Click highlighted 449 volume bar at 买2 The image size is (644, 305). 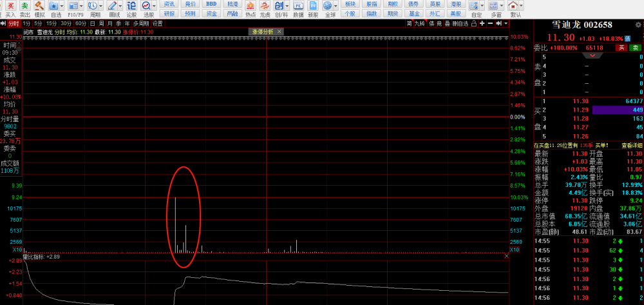618,110
